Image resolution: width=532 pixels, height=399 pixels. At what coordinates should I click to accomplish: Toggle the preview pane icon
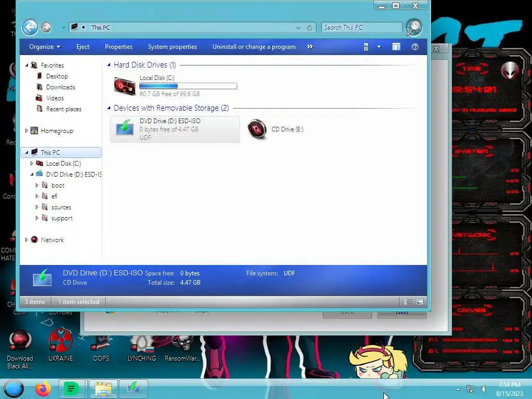(396, 47)
